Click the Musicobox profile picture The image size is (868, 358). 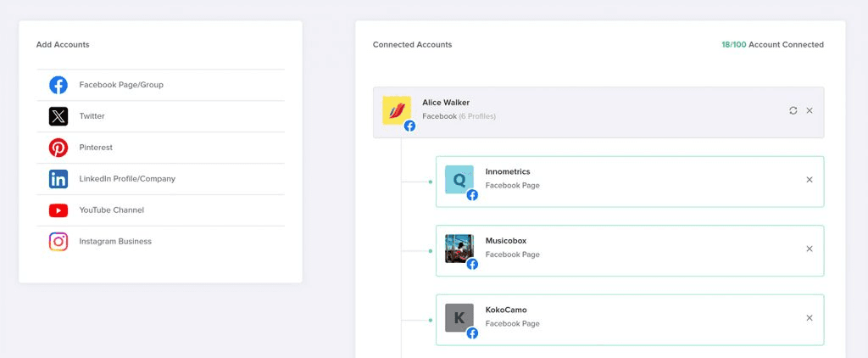tap(459, 249)
